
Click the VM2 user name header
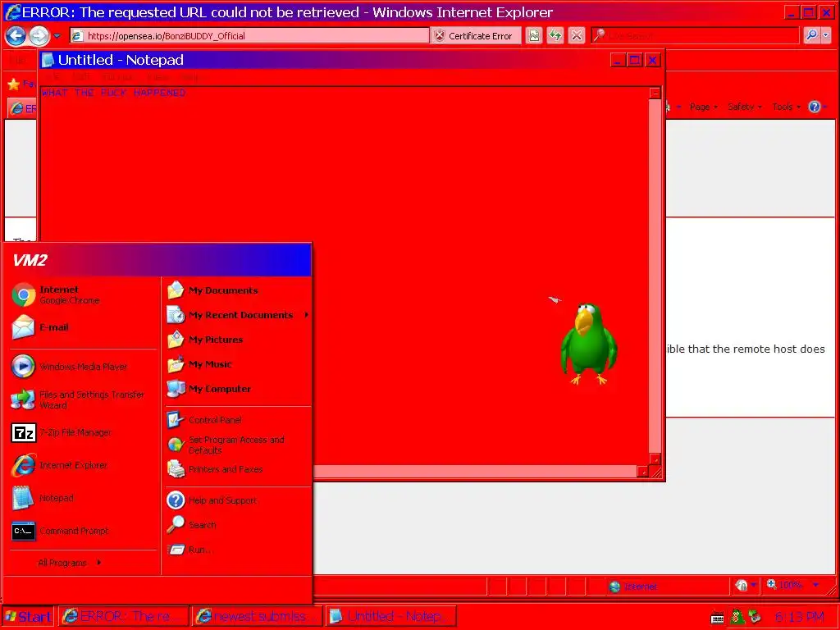(30, 260)
